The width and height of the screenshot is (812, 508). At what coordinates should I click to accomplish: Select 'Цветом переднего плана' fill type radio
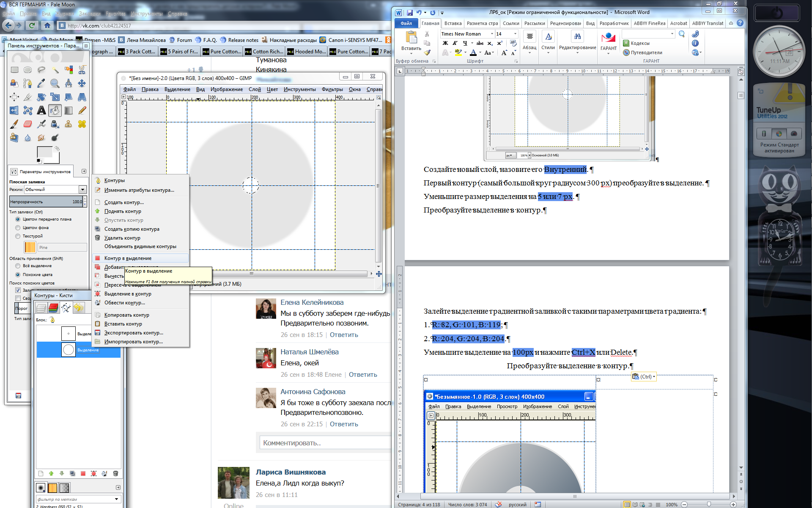(x=18, y=219)
